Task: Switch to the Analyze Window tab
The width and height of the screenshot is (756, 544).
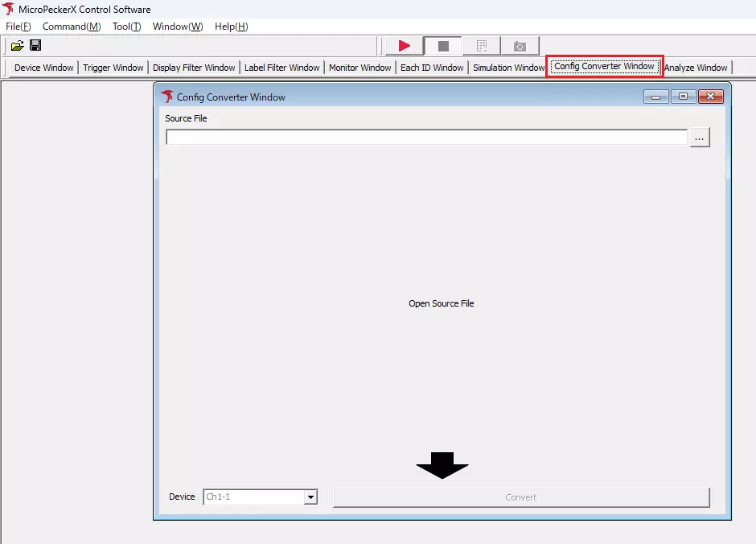Action: 696,68
